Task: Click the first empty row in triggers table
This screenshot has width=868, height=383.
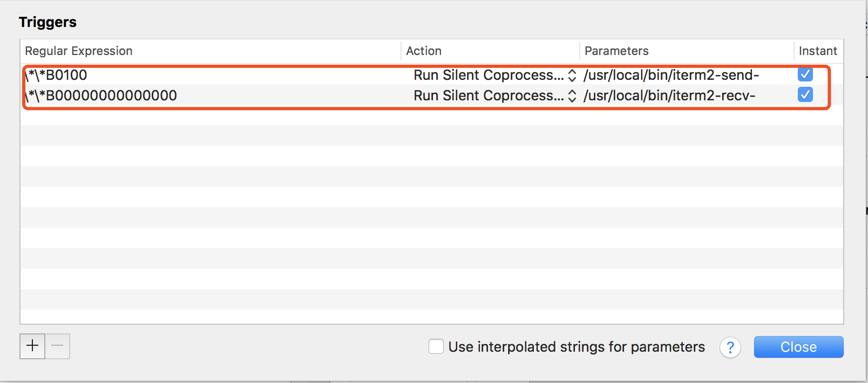Action: (x=432, y=115)
